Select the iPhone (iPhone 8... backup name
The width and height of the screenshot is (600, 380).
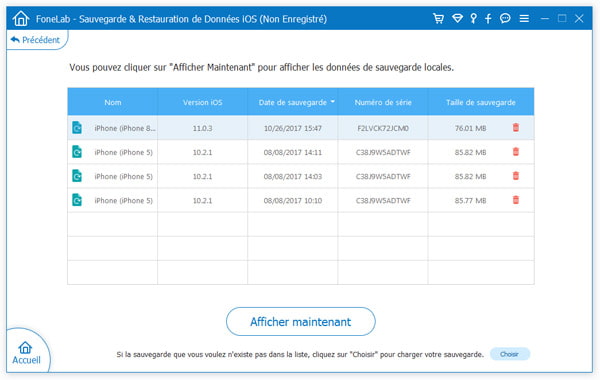point(125,128)
